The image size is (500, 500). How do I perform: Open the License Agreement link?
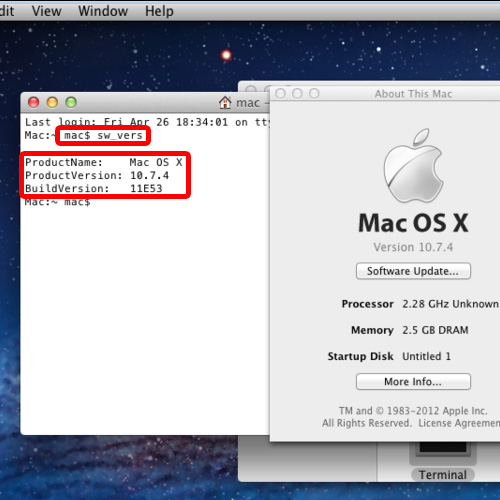coord(459,423)
